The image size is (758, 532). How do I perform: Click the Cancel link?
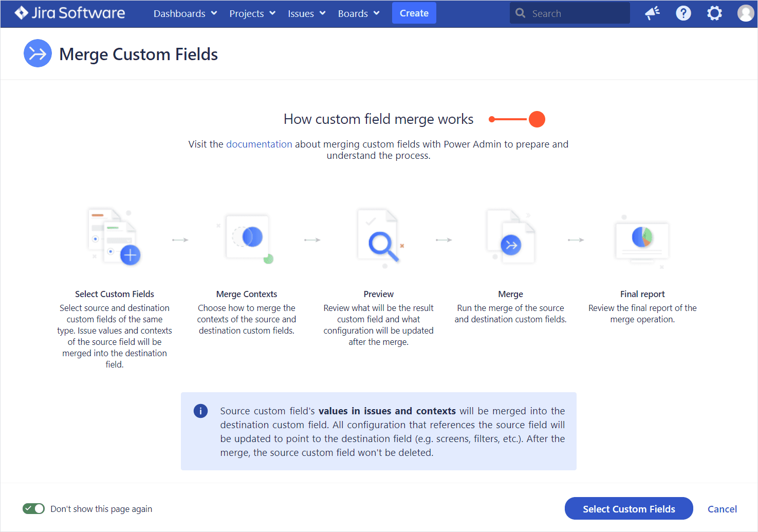coord(722,509)
